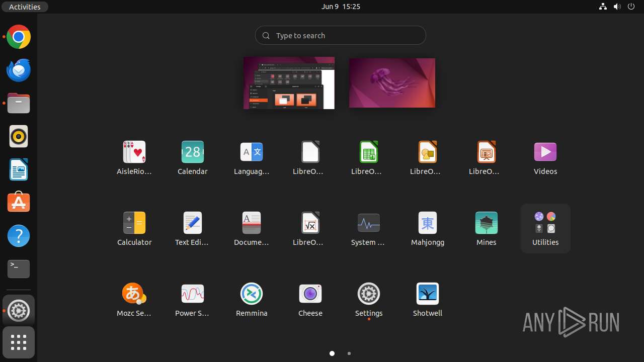Open the Calendar app
644x362 pixels.
(x=193, y=158)
